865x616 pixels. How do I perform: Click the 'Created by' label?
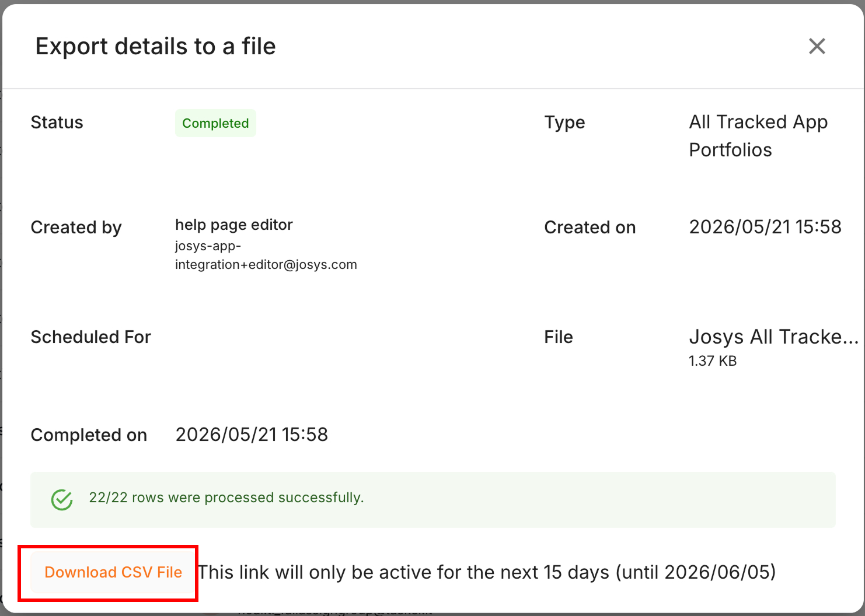76,227
